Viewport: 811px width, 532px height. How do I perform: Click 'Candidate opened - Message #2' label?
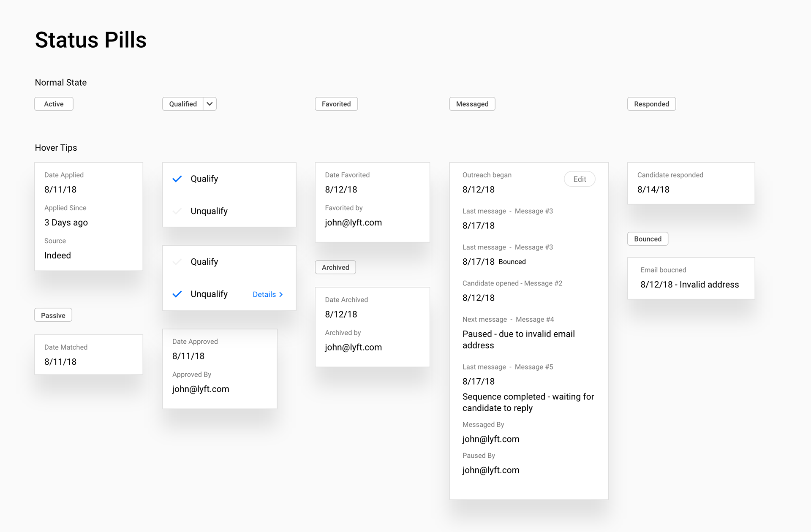pyautogui.click(x=512, y=283)
